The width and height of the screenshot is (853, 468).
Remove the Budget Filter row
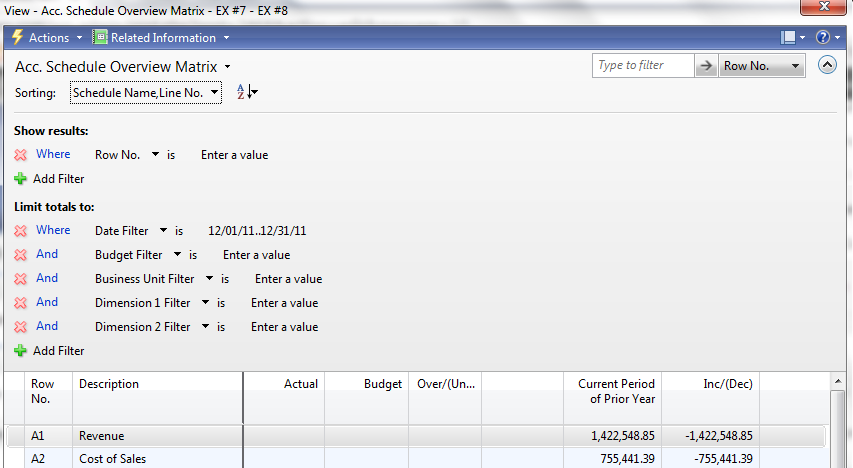coord(20,255)
